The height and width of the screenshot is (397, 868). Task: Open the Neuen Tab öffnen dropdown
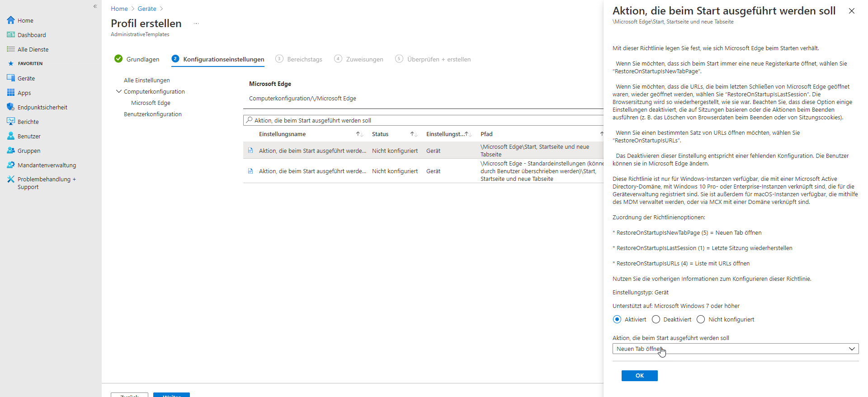(x=735, y=349)
